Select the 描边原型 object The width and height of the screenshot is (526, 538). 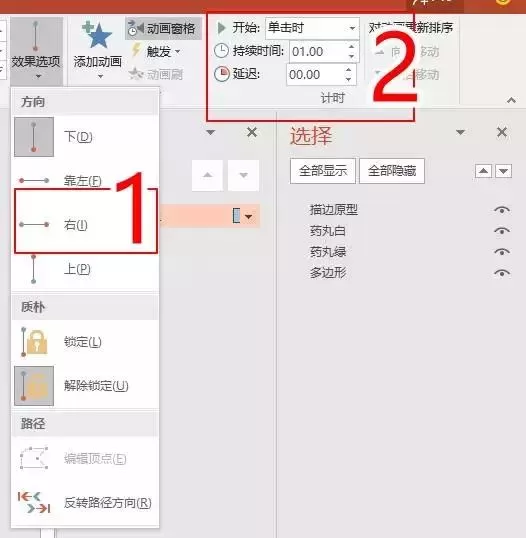click(334, 210)
